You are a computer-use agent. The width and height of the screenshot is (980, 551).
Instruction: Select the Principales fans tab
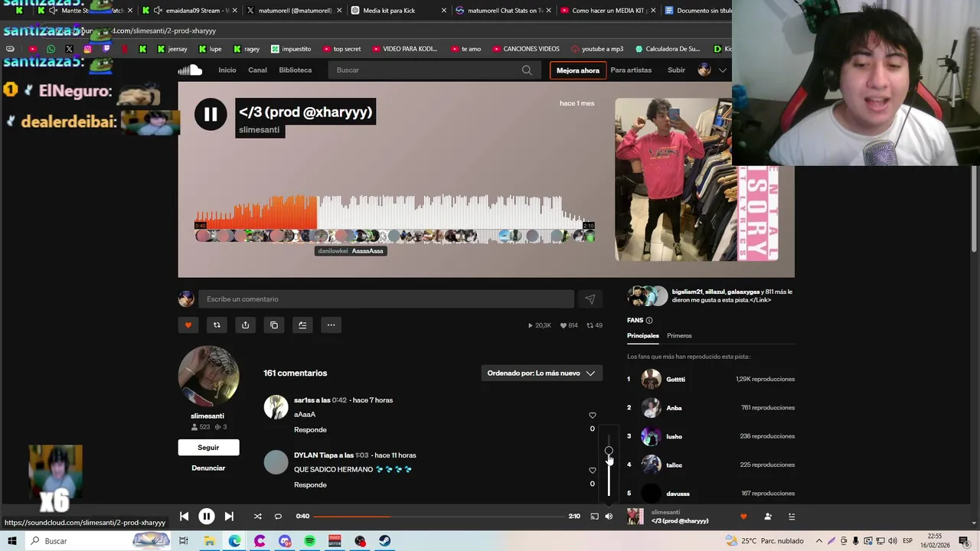point(643,336)
